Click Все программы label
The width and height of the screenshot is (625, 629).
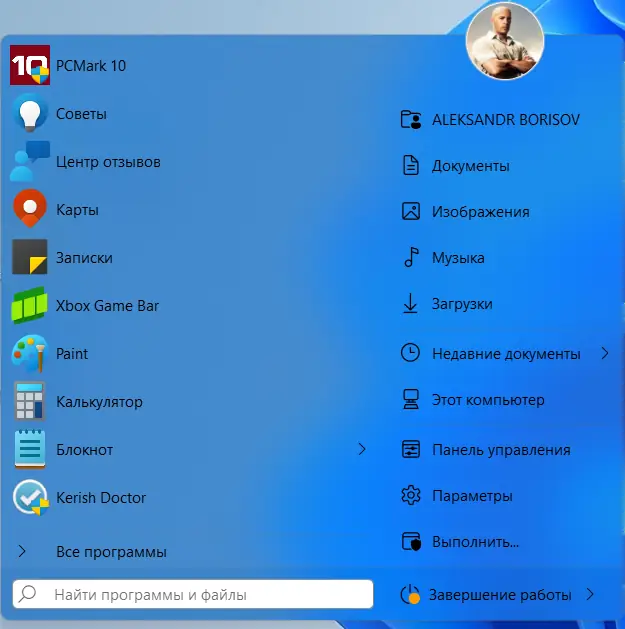(x=111, y=552)
